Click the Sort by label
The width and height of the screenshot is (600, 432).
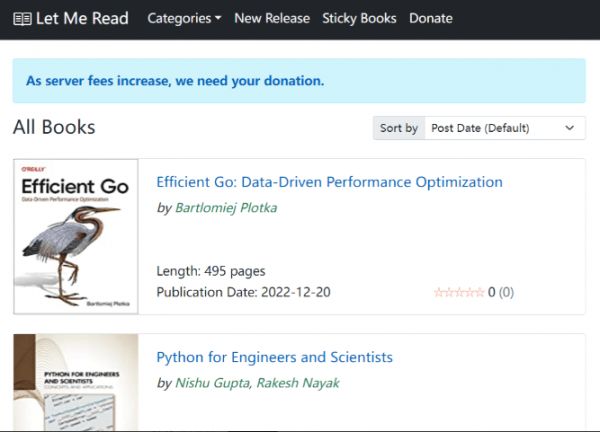pos(399,128)
